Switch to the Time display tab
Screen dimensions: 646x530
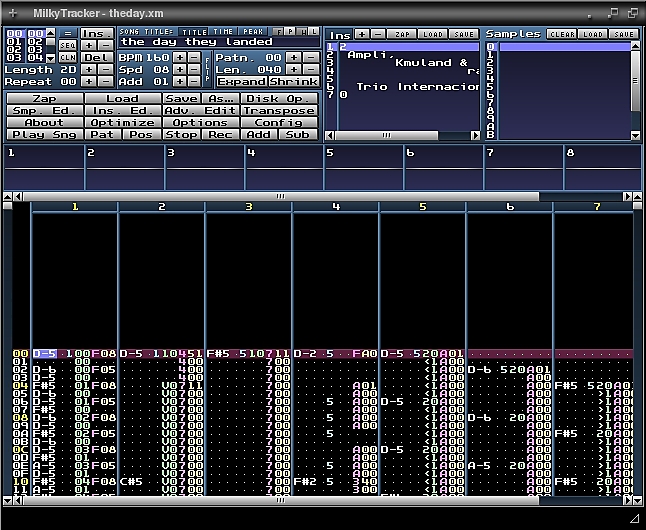point(223,32)
